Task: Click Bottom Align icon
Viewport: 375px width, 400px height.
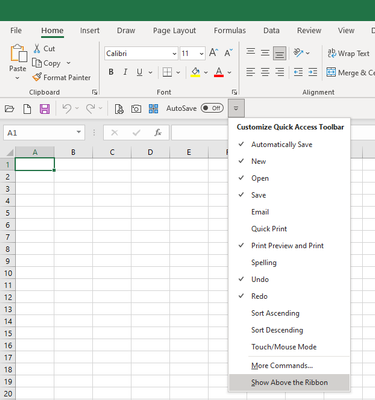Action: (x=280, y=53)
